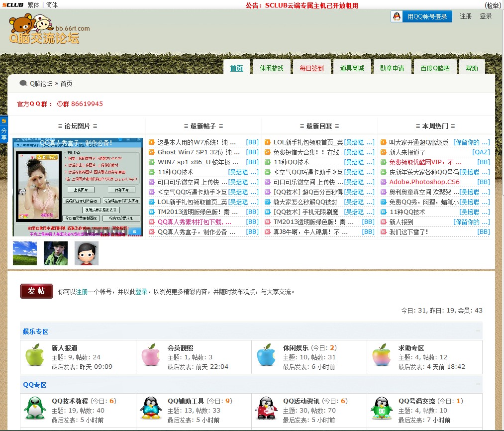Click [保留你的 ...] author beside 新人报到
Image resolution: width=504 pixels, height=431 pixels.
click(x=472, y=222)
